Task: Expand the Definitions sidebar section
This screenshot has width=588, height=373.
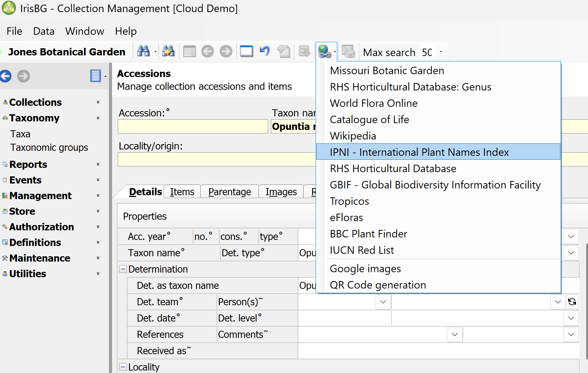Action: [x=98, y=242]
